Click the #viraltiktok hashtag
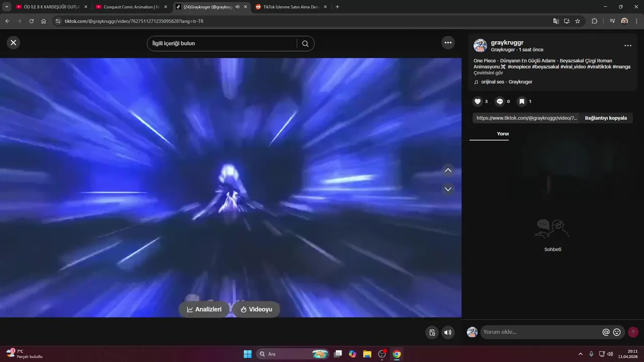 pyautogui.click(x=599, y=67)
